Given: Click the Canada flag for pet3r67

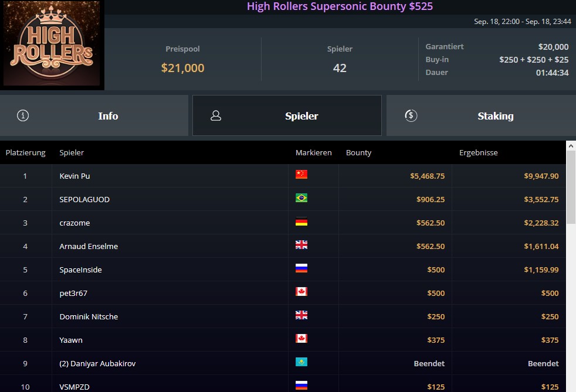Looking at the screenshot, I should pyautogui.click(x=301, y=292).
